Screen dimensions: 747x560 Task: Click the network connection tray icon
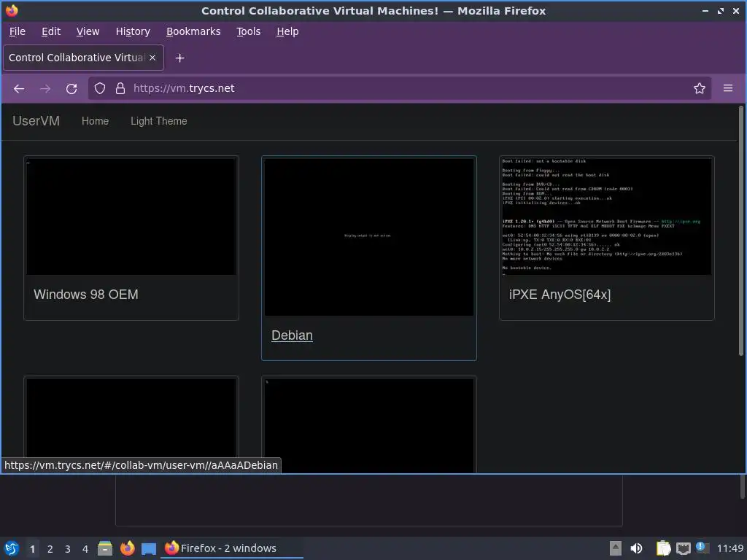click(x=683, y=548)
